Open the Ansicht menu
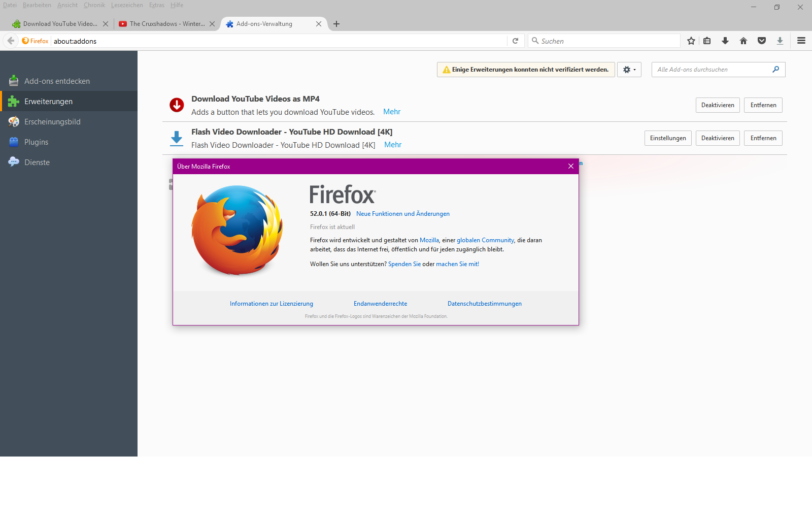 (x=67, y=5)
